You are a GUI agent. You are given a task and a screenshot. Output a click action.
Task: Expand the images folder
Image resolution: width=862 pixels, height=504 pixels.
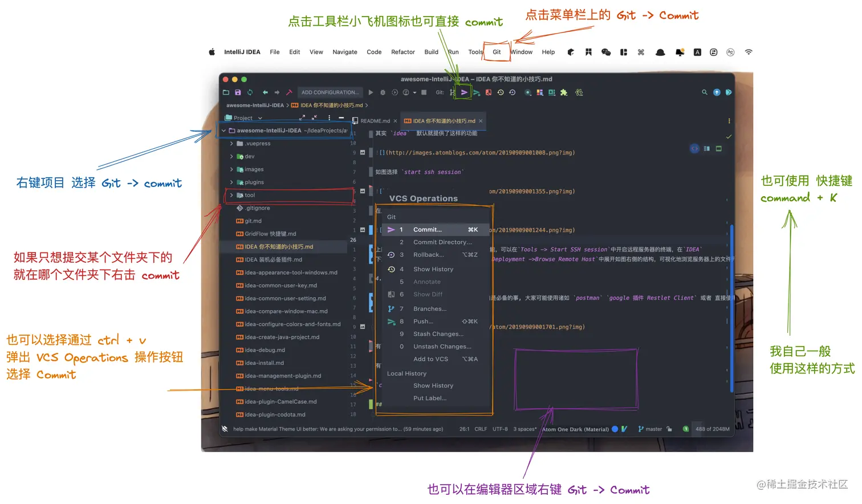point(231,169)
